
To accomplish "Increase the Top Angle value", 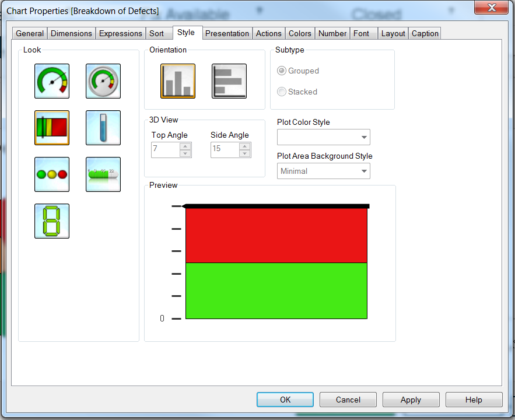I will coord(185,146).
